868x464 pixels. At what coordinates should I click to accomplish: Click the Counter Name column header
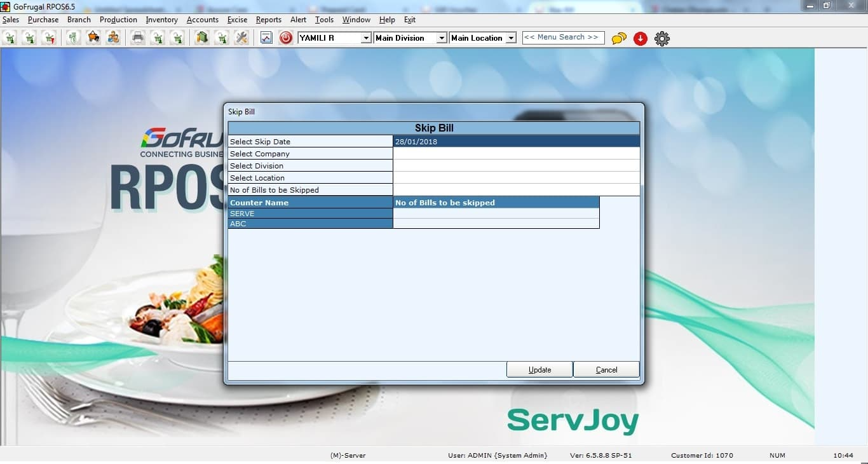click(x=310, y=203)
